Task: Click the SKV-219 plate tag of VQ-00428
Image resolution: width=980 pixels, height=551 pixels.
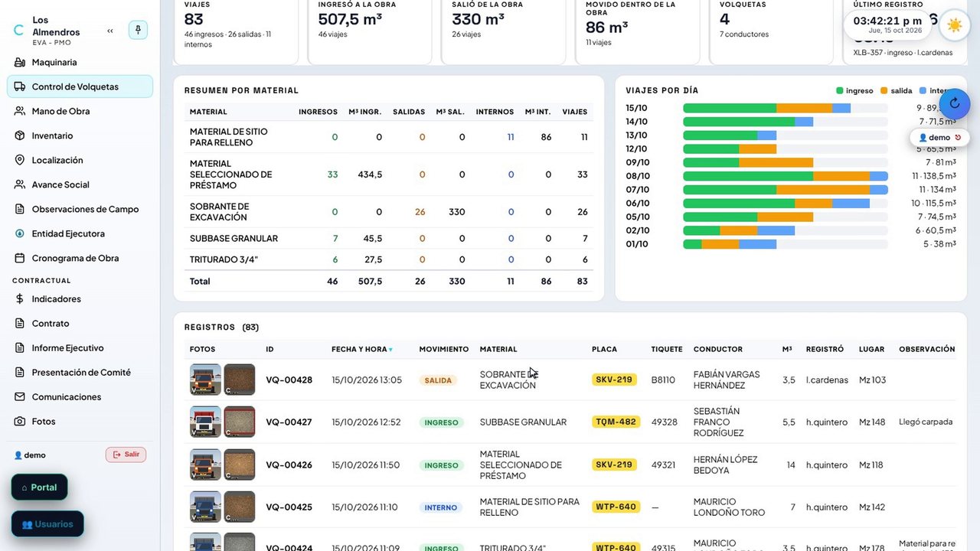Action: tap(614, 380)
